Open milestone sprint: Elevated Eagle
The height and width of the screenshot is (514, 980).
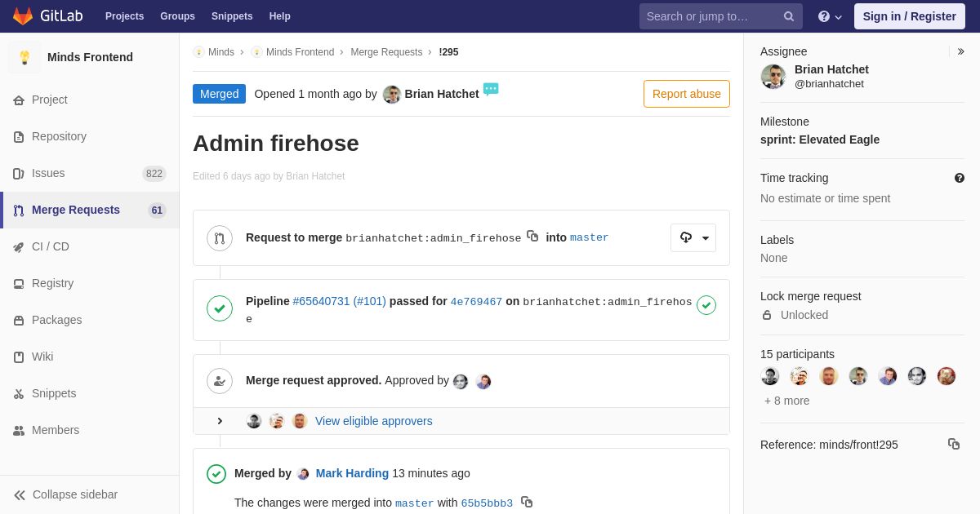pos(820,140)
